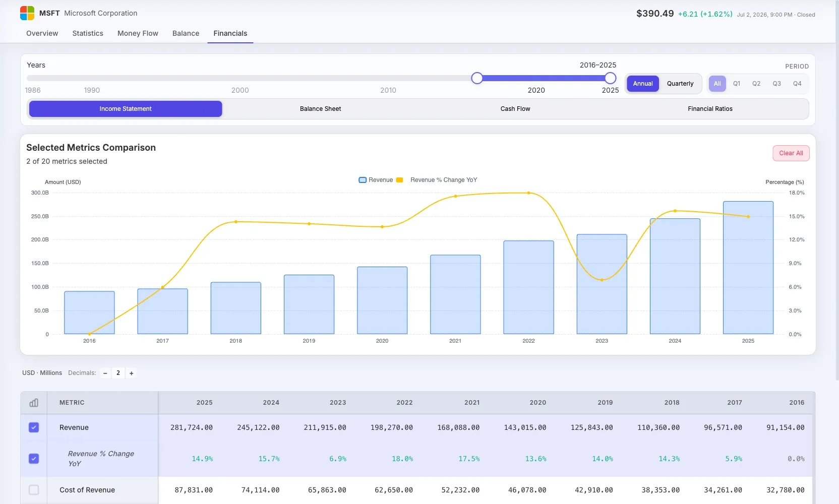Open the Cash Flow statement tab
This screenshot has width=839, height=504.
point(515,109)
